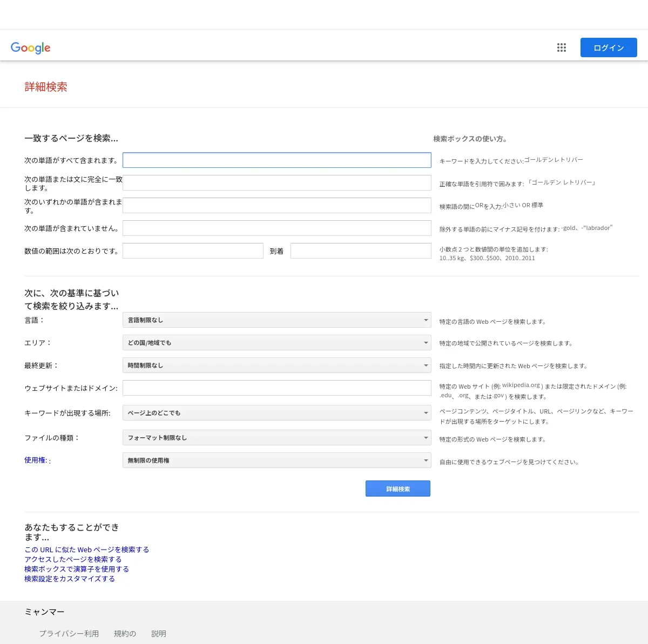Click the ログイン button

click(x=609, y=48)
